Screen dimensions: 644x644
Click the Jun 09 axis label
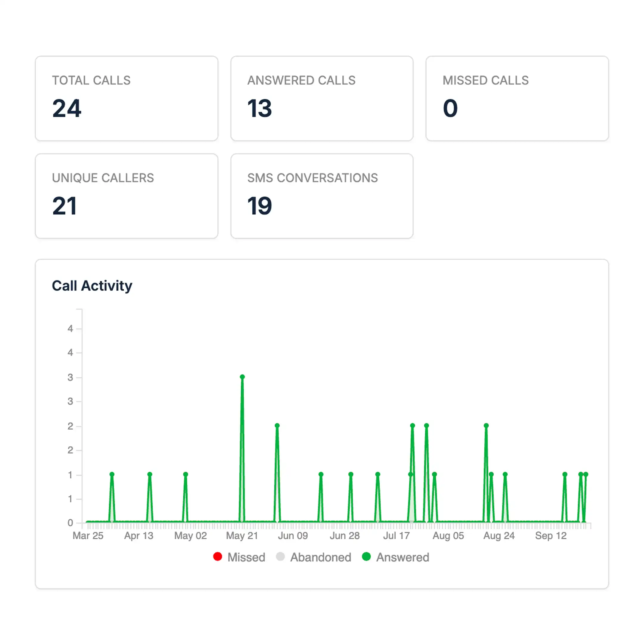[293, 536]
